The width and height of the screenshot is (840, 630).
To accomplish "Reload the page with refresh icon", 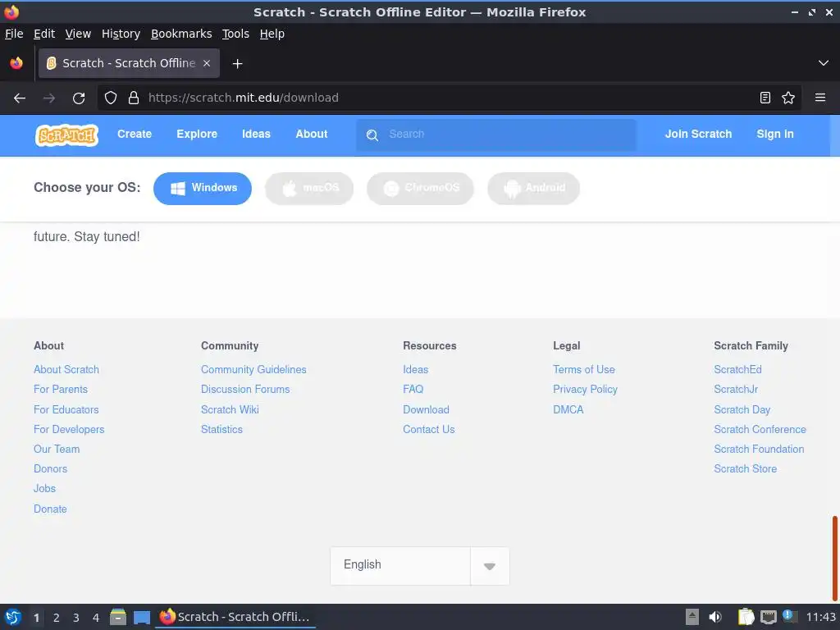I will 79,98.
